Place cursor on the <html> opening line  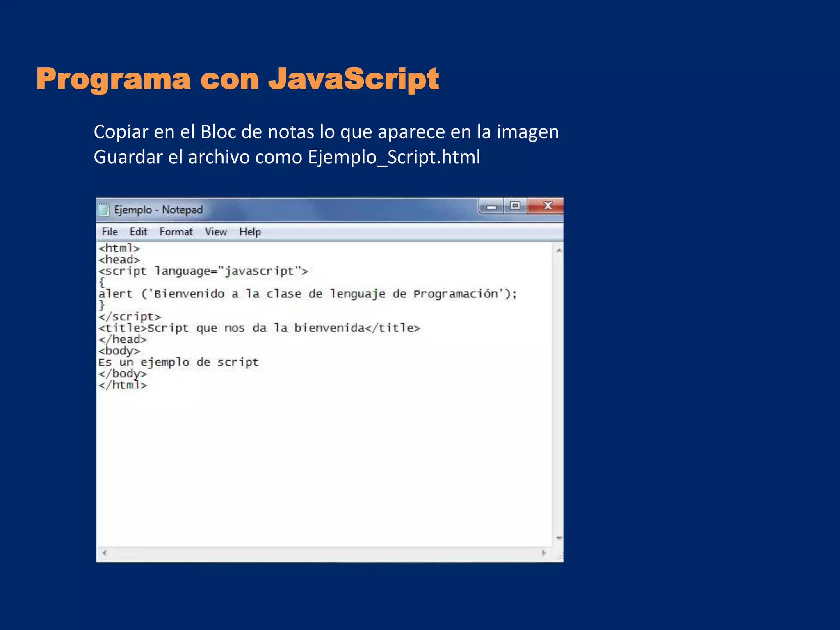(119, 248)
